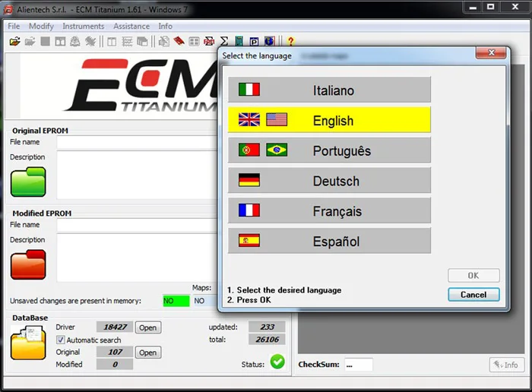Click the Italian flag in the dialog

(x=249, y=90)
